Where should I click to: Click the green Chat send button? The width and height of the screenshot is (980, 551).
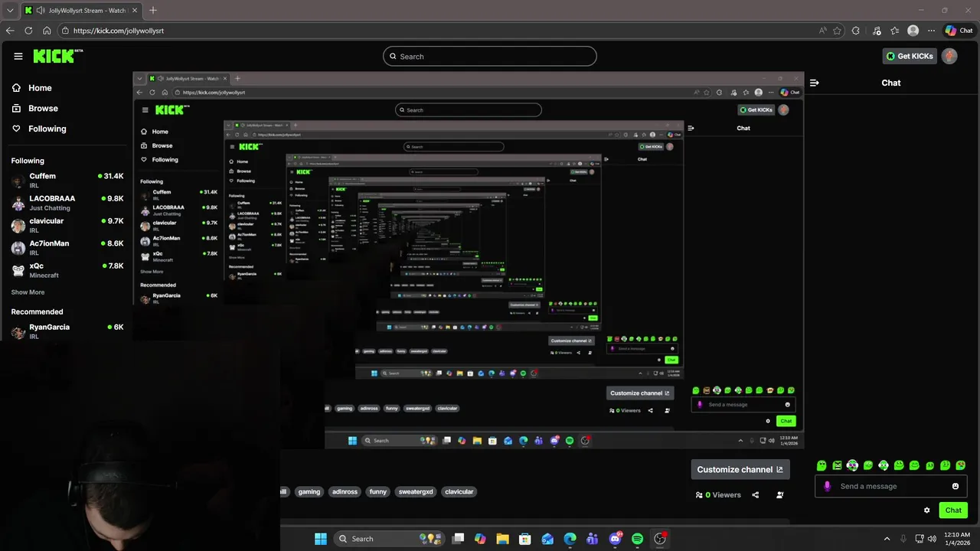click(x=953, y=510)
